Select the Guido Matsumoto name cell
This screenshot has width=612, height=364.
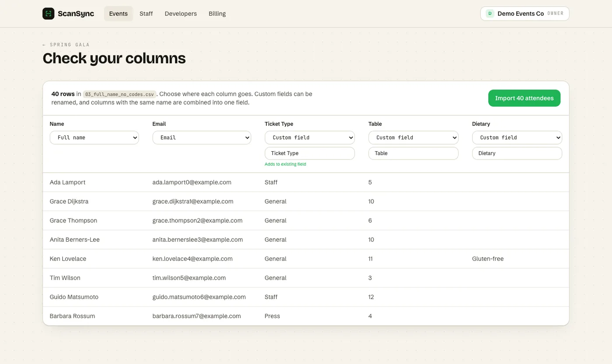(x=74, y=297)
